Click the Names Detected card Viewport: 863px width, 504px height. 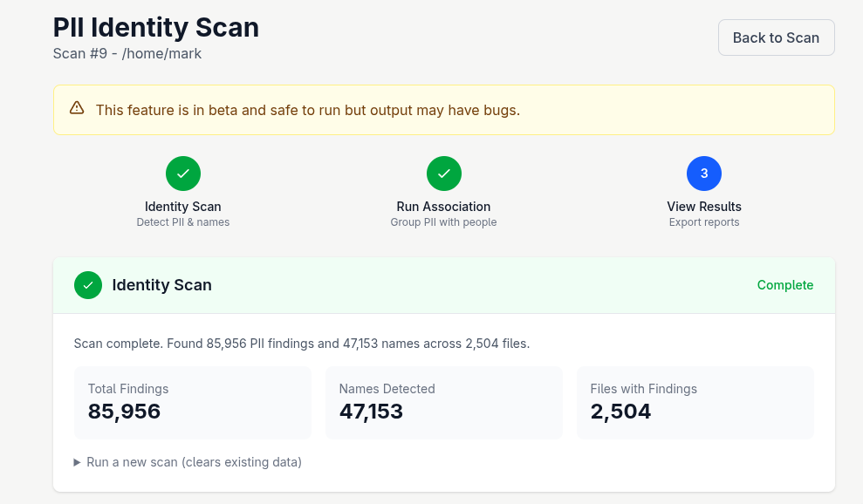443,402
